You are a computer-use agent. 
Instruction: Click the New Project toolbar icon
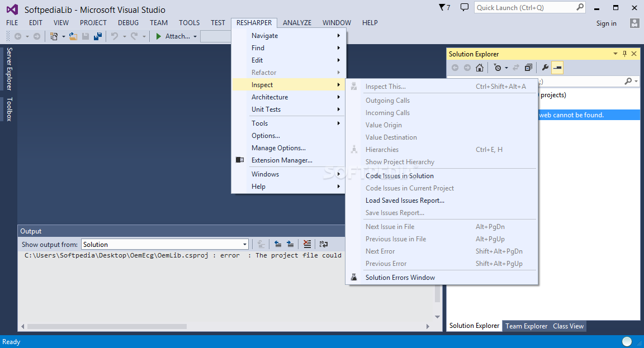54,36
